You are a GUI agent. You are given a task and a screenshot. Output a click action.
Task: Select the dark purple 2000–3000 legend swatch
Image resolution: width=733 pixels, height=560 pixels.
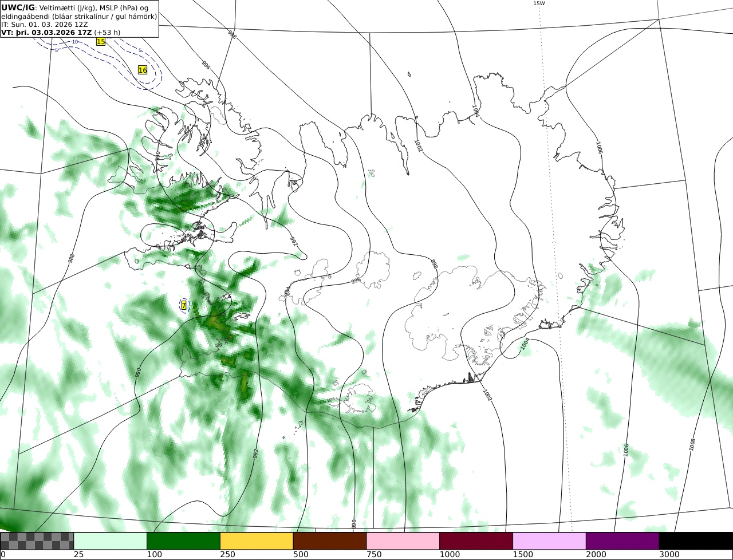pos(622,541)
